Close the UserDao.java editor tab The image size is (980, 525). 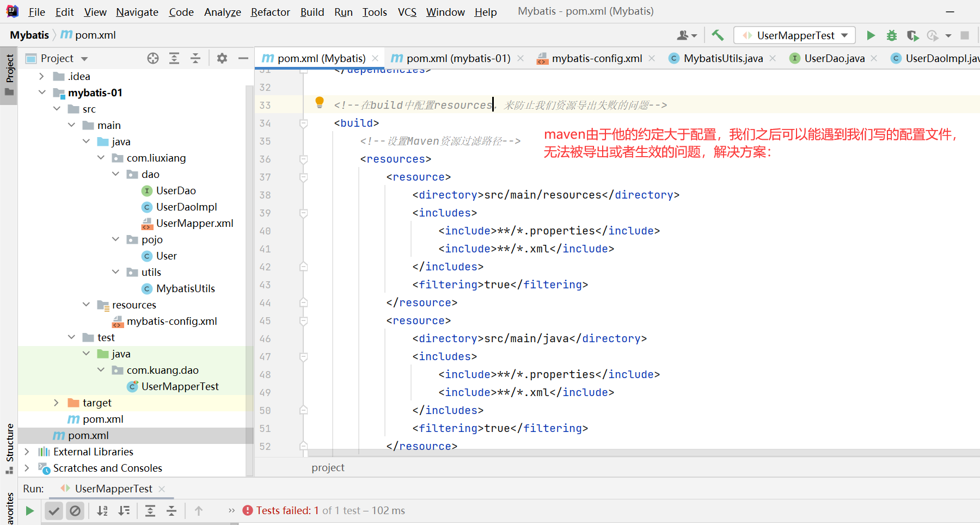874,58
